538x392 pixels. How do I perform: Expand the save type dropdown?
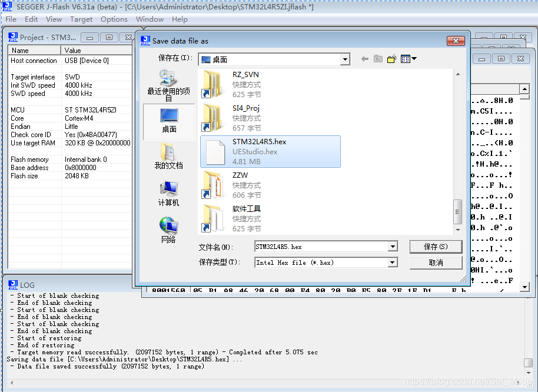point(393,263)
